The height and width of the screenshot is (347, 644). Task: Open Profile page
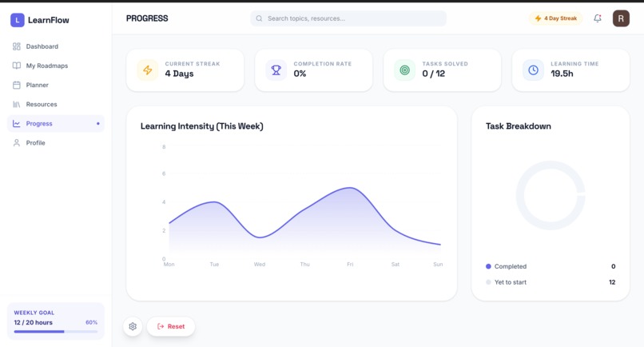[x=56, y=142]
